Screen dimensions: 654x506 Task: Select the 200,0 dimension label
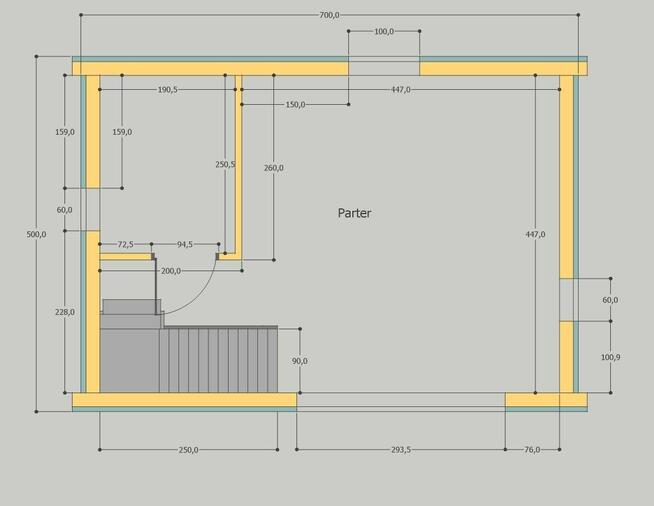171,271
